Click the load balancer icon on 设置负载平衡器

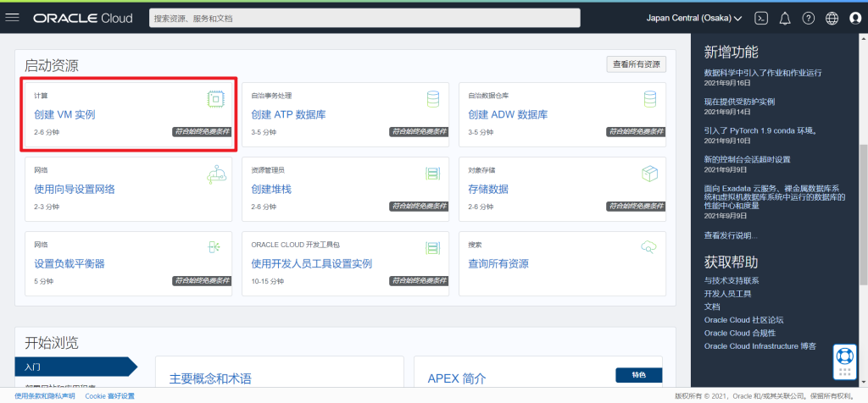(214, 247)
